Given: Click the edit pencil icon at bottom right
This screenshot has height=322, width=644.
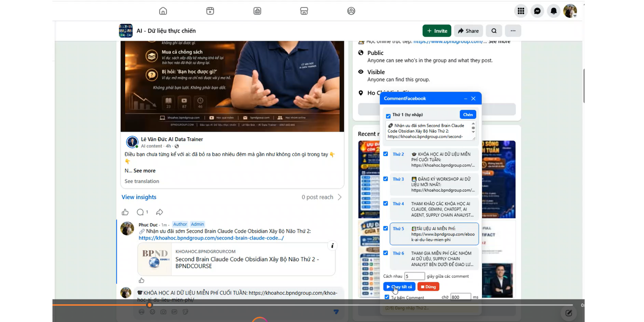Looking at the screenshot, I should click(569, 313).
